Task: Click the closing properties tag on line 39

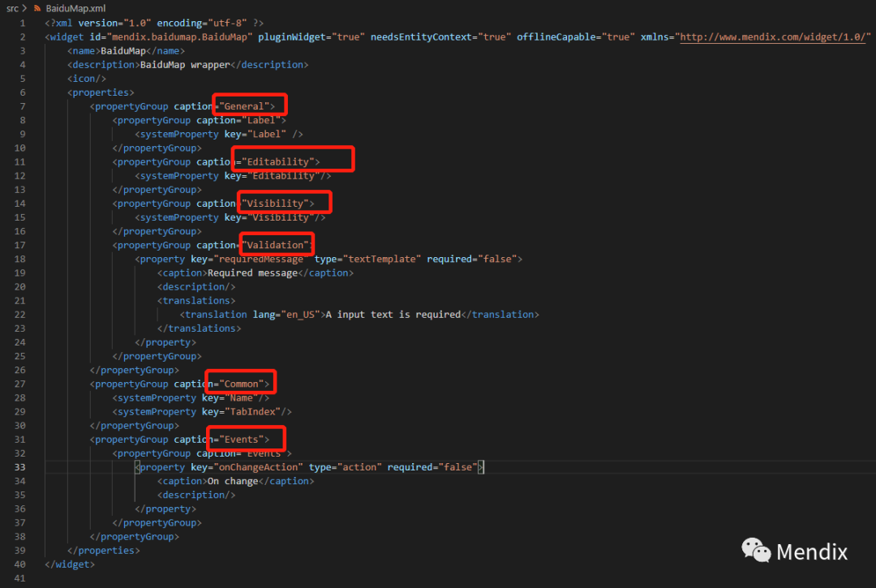Action: (x=103, y=550)
